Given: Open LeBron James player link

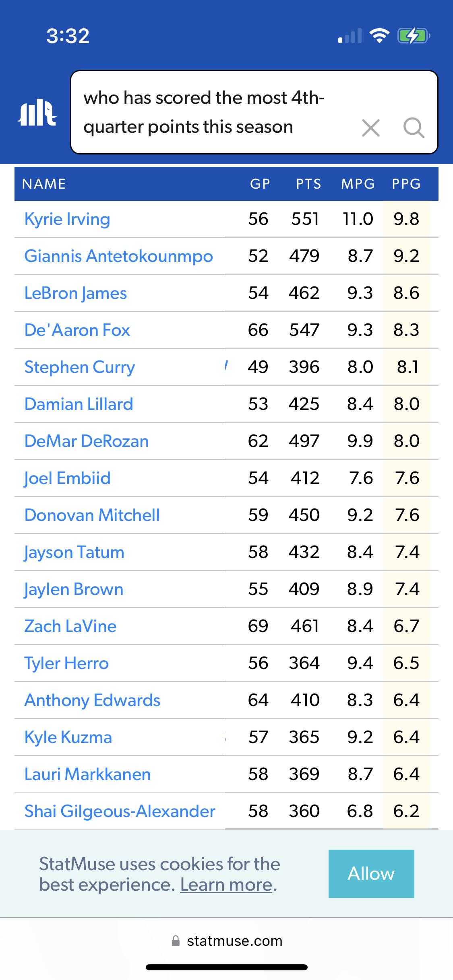Looking at the screenshot, I should (76, 293).
